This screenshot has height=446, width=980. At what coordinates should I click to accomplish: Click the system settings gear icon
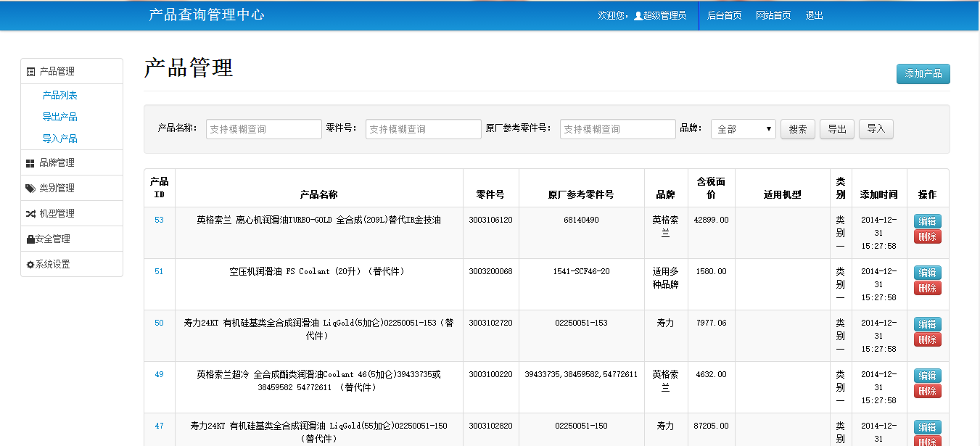(30, 265)
